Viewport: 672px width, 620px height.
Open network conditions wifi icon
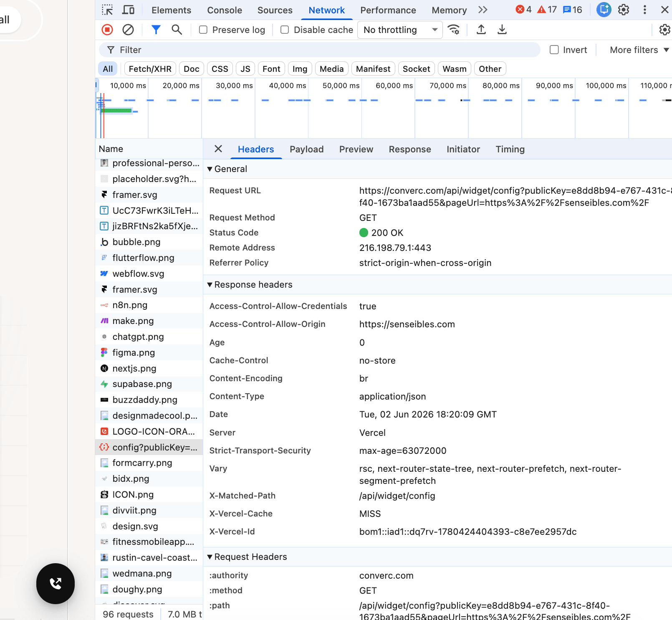click(453, 30)
